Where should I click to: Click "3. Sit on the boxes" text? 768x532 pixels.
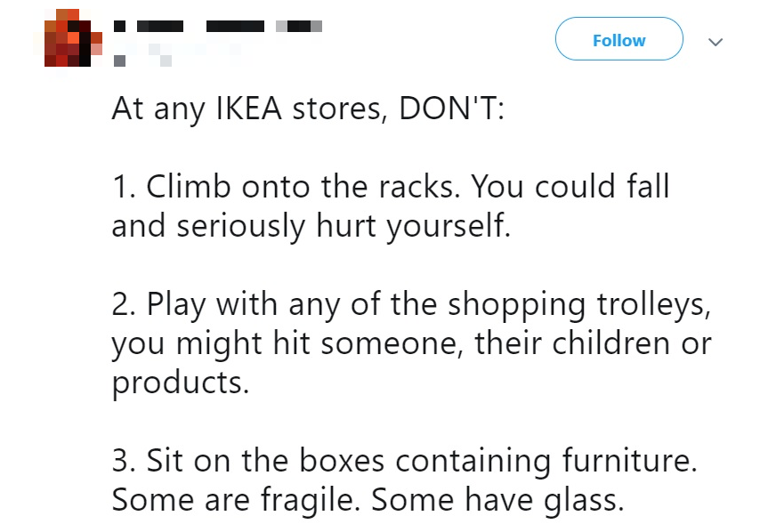[248, 461]
